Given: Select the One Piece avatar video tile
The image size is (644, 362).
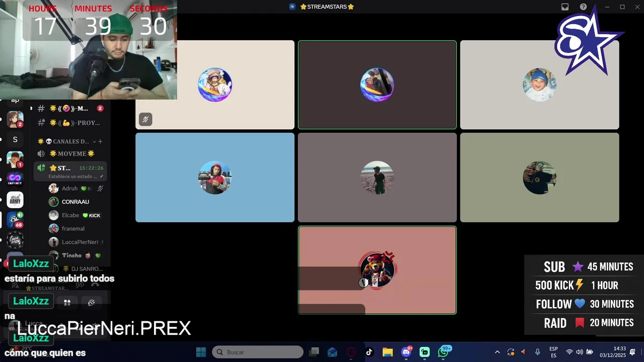Looking at the screenshot, I should tap(215, 85).
